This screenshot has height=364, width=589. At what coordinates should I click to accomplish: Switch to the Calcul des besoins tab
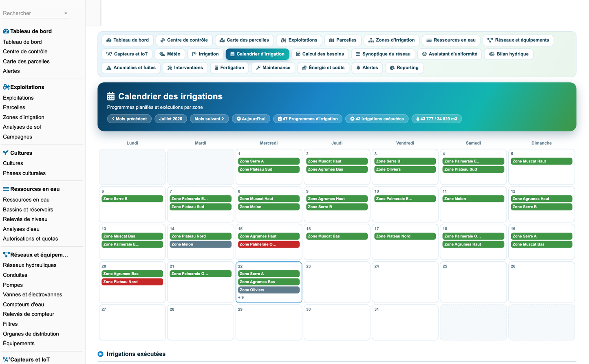320,54
